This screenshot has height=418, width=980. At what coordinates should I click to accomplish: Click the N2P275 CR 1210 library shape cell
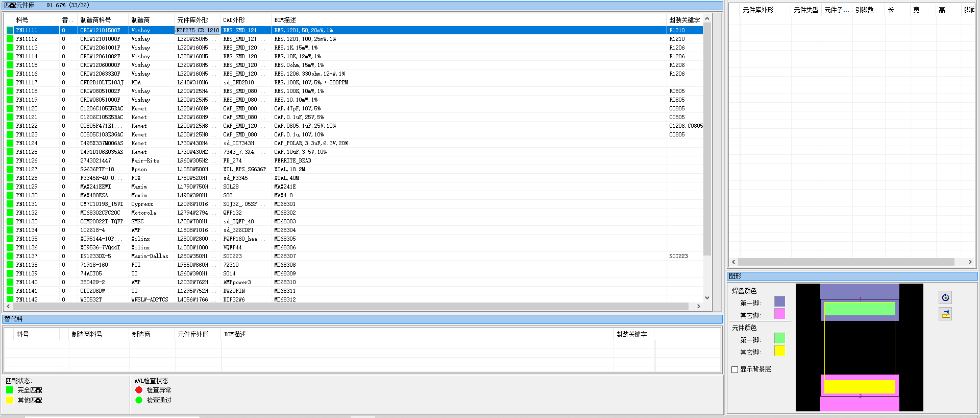[198, 30]
